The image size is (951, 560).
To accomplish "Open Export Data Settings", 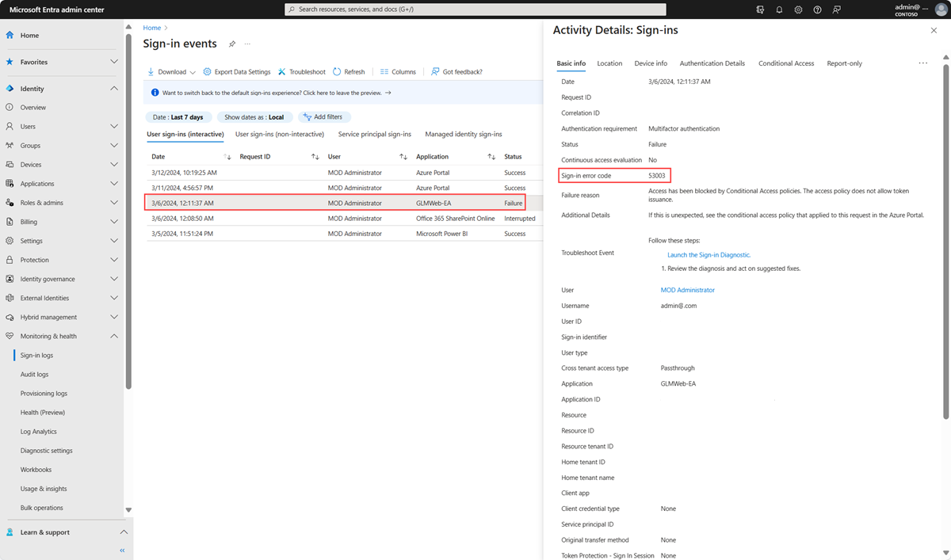I will click(237, 72).
